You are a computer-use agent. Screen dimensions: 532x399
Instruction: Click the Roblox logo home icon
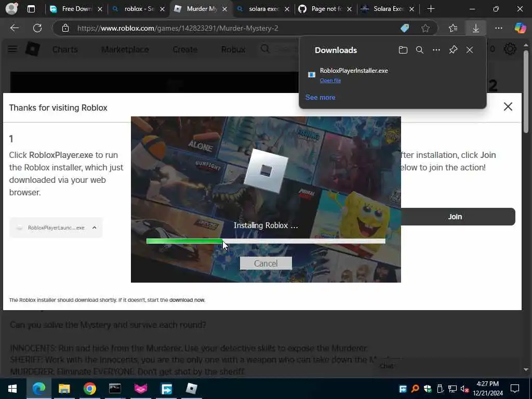pos(33,49)
